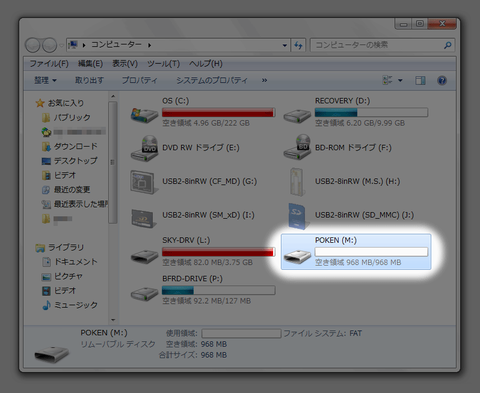Open the ダウンロード folder icon

pyautogui.click(x=46, y=146)
